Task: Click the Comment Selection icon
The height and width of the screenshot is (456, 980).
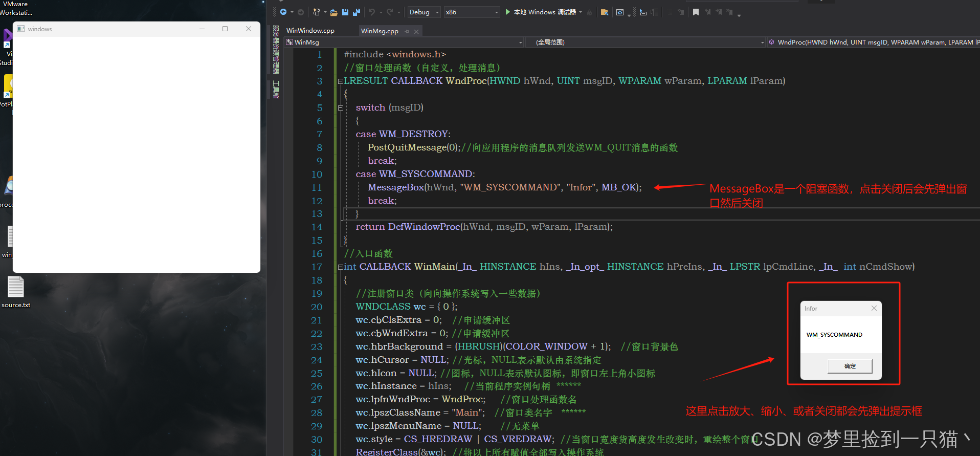Action: coord(670,12)
